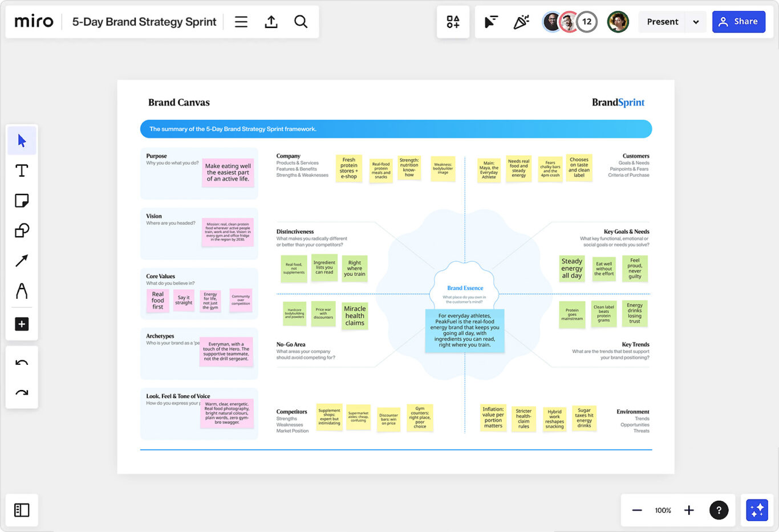
Task: Click board title 5-Day Brand Strategy Sprint
Action: click(144, 22)
